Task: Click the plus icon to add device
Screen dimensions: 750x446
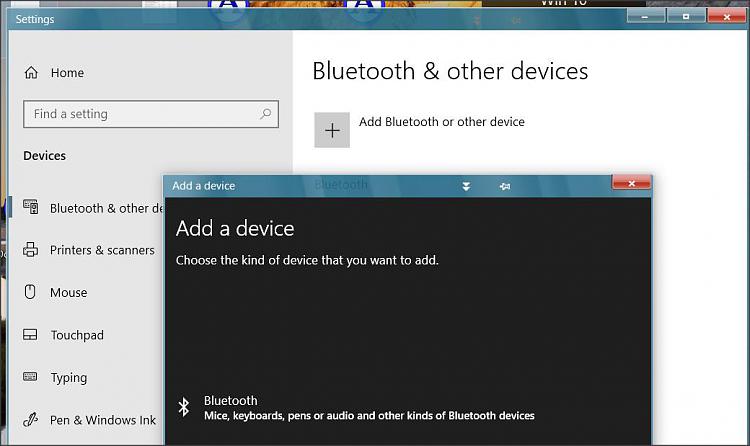Action: (332, 130)
